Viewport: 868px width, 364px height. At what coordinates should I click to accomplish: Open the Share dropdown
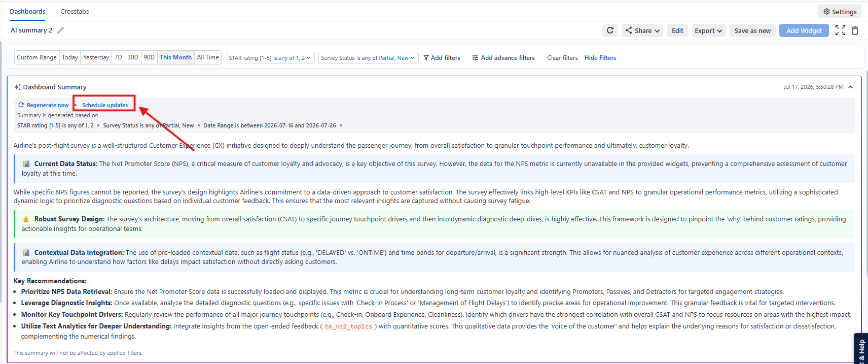point(642,30)
